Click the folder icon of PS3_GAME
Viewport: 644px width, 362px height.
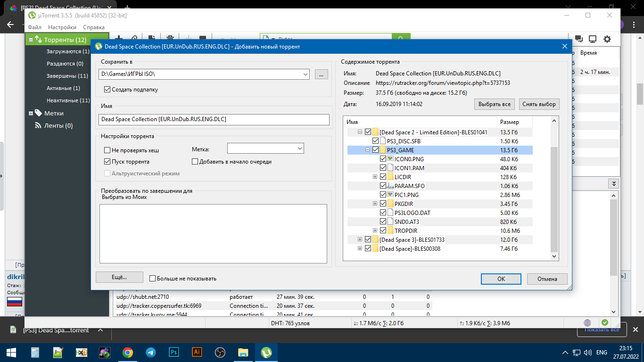tap(383, 150)
